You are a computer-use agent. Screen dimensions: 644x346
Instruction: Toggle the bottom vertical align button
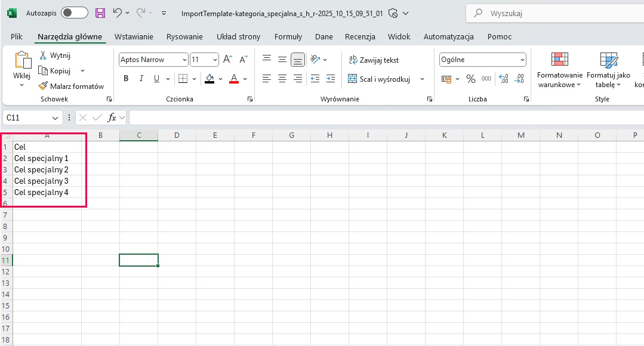tap(298, 60)
